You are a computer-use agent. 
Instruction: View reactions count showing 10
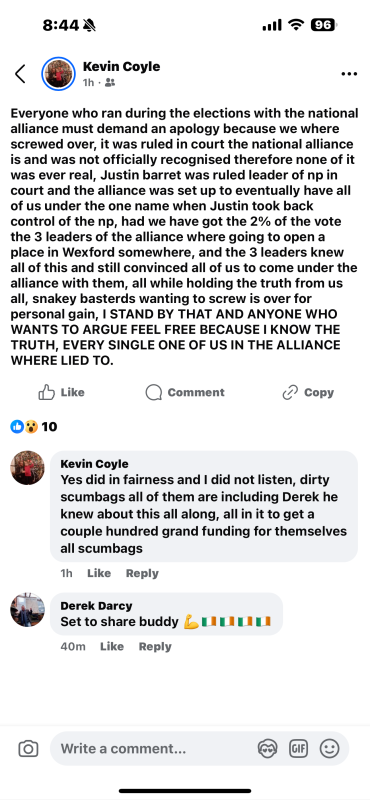[x=50, y=427]
